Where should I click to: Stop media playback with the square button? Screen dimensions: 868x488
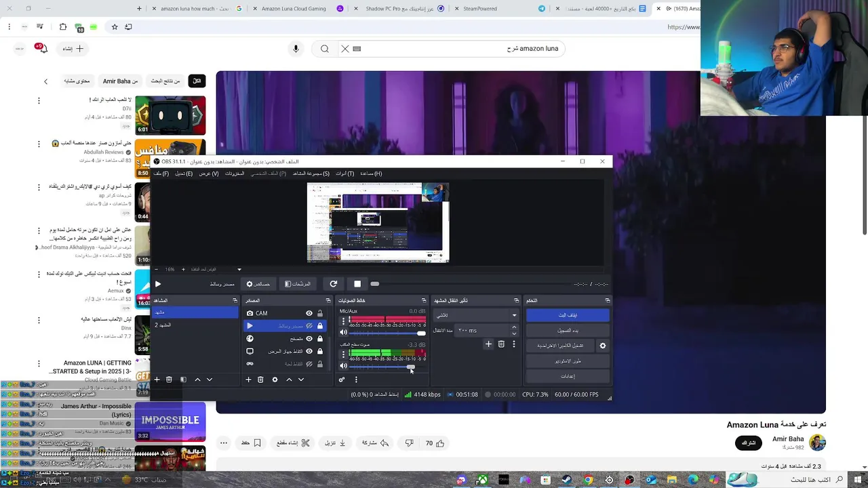coord(357,284)
